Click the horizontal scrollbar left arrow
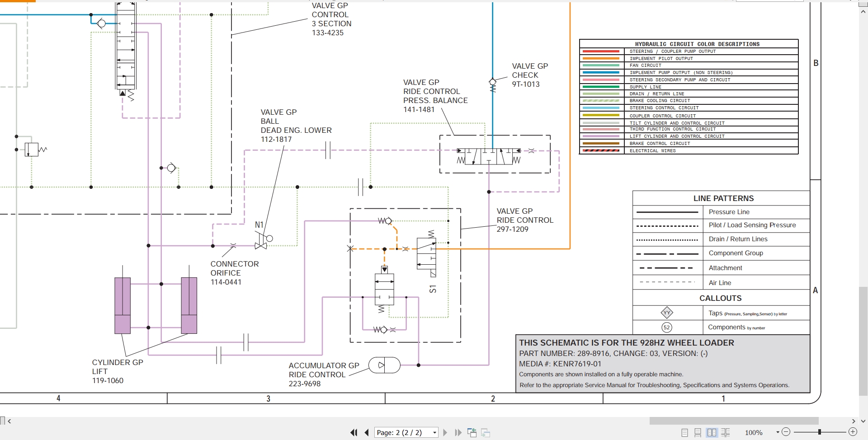Image resolution: width=868 pixels, height=440 pixels. 9,421
